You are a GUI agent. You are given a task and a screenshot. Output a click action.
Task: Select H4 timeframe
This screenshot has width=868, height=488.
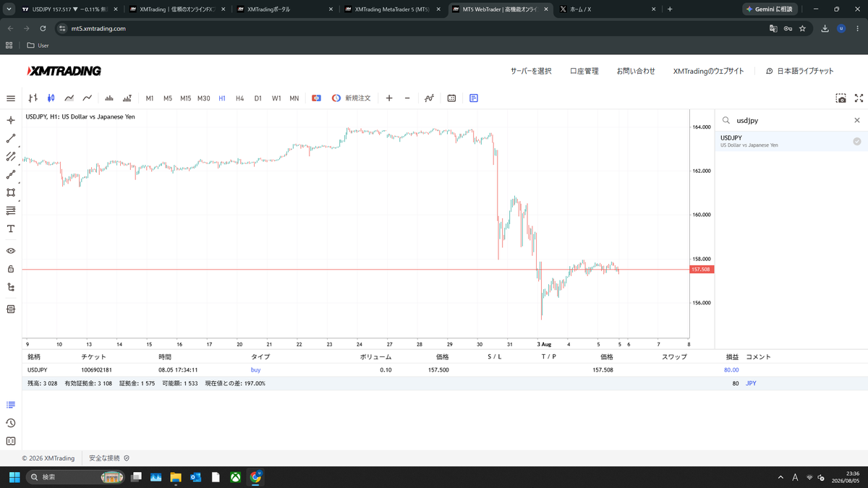click(x=240, y=98)
